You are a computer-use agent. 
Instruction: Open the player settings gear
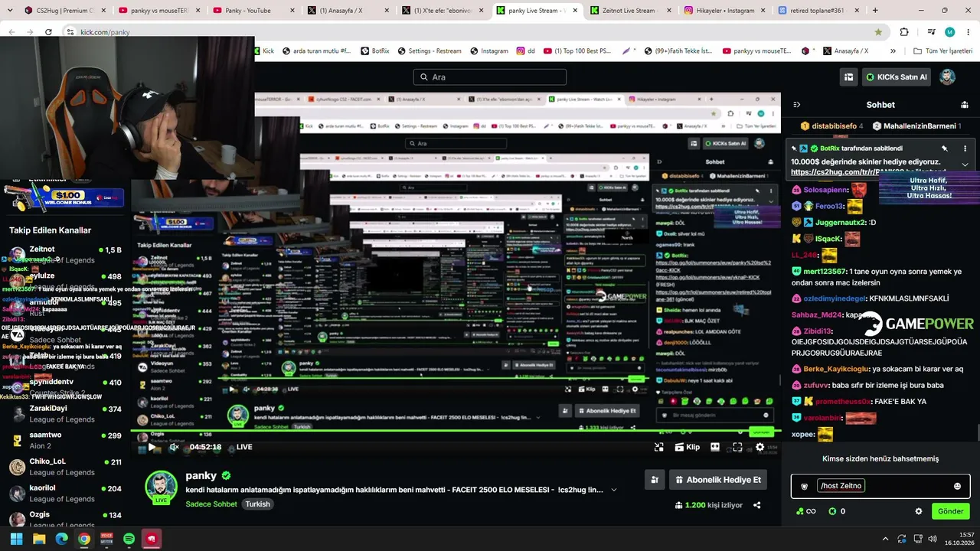759,447
